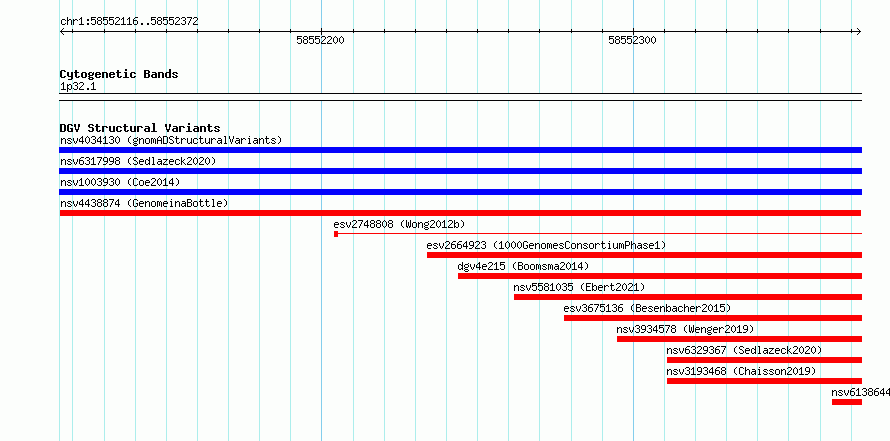Open the DGV Structural Variants track title
The image size is (890, 441).
click(x=140, y=128)
